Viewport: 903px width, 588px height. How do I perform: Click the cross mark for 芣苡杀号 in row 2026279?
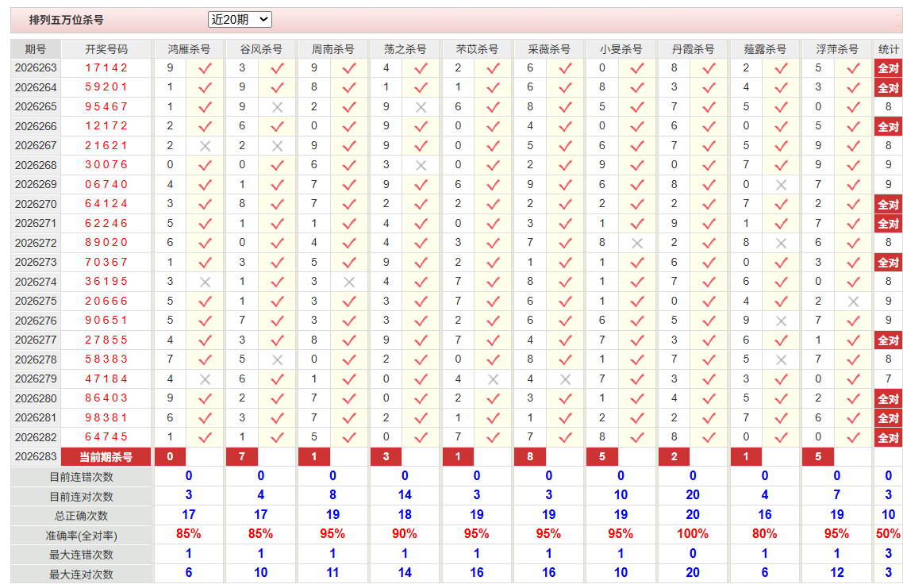[493, 379]
